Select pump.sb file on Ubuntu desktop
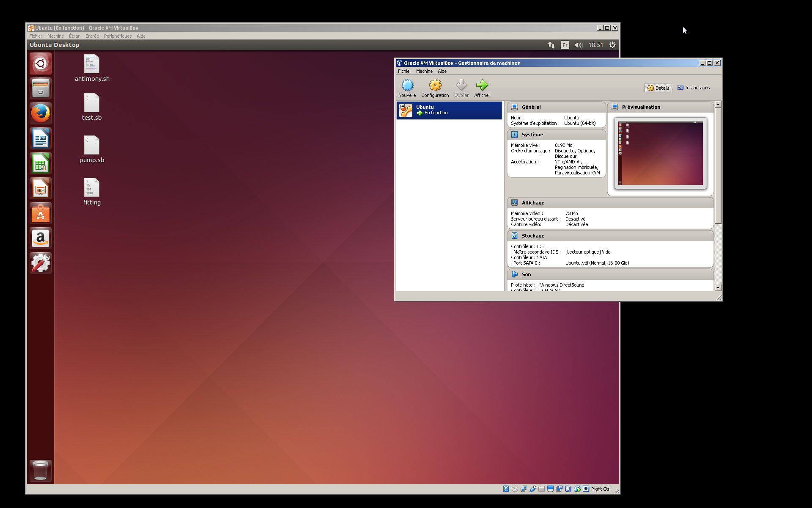812x508 pixels. pyautogui.click(x=92, y=149)
